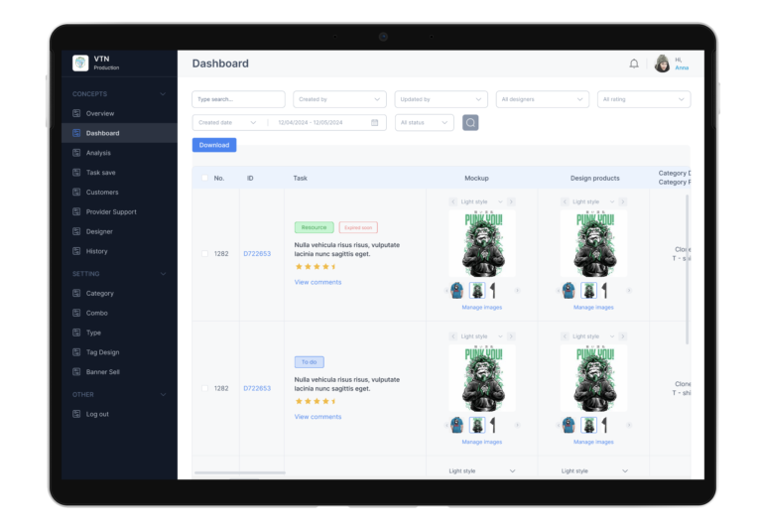The image size is (762, 532).
Task: Open Overview in the sidebar
Action: [x=119, y=113]
